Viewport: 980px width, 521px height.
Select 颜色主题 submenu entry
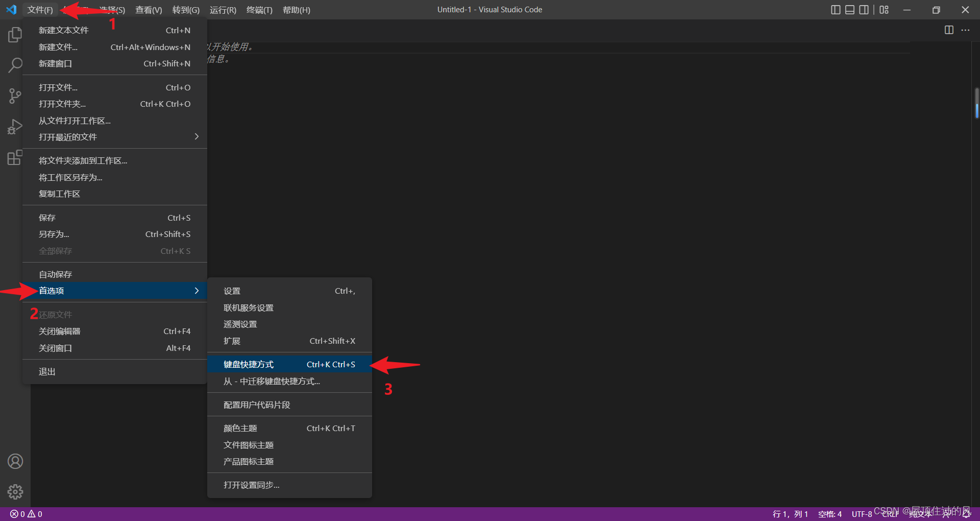(x=289, y=428)
